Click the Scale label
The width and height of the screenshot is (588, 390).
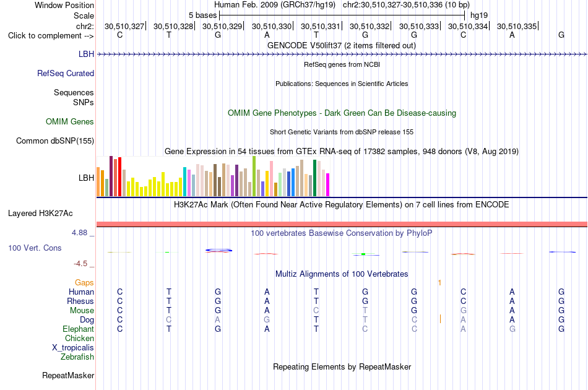pyautogui.click(x=84, y=15)
